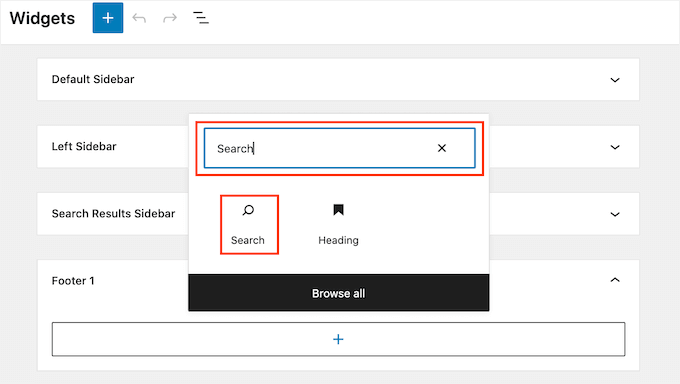Click the Left Sidebar title
Screen dimensions: 680x384
point(84,147)
